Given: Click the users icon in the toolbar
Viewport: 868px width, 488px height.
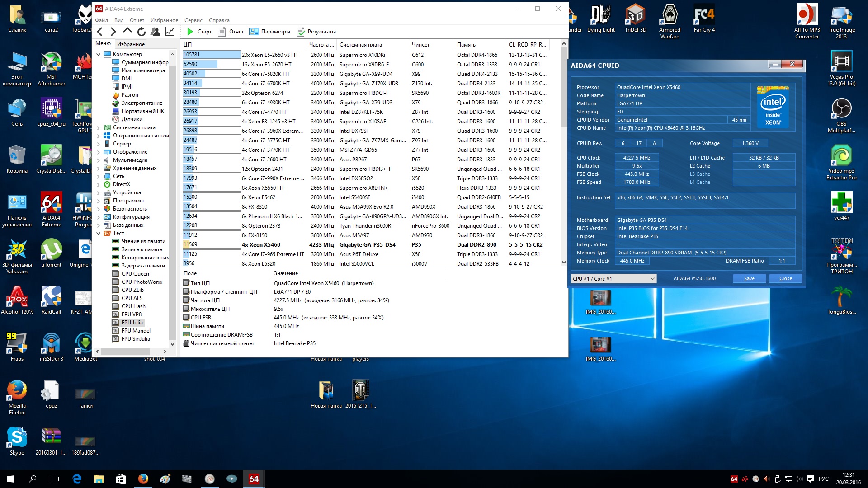Looking at the screenshot, I should click(155, 32).
